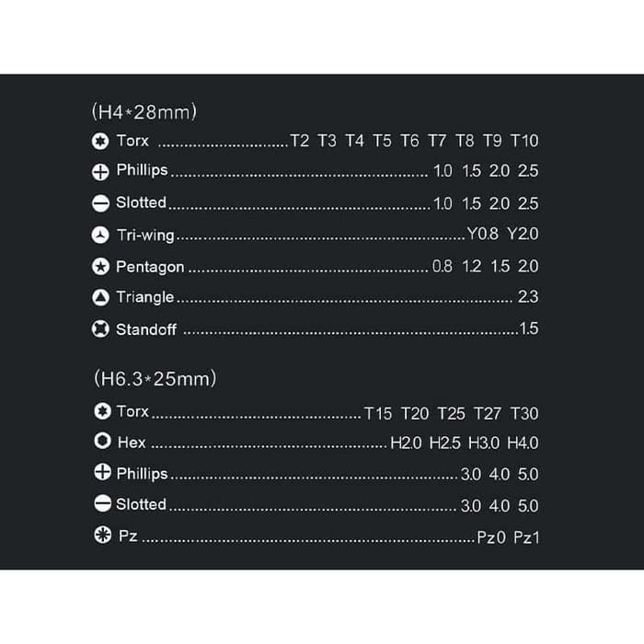Click the Torx icon under H6.3*25mm
Image resolution: width=644 pixels, height=644 pixels.
pyautogui.click(x=103, y=410)
